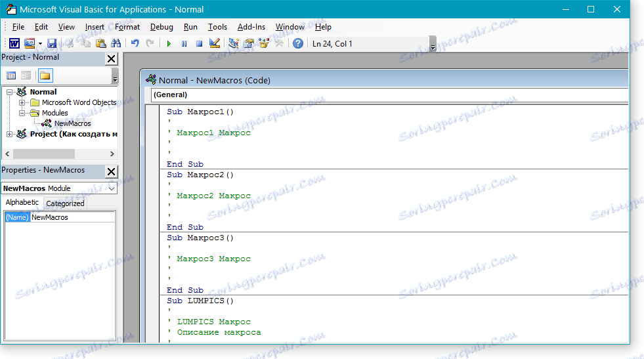The height and width of the screenshot is (359, 644).
Task: Switch to the Categorized properties tab
Action: click(65, 203)
